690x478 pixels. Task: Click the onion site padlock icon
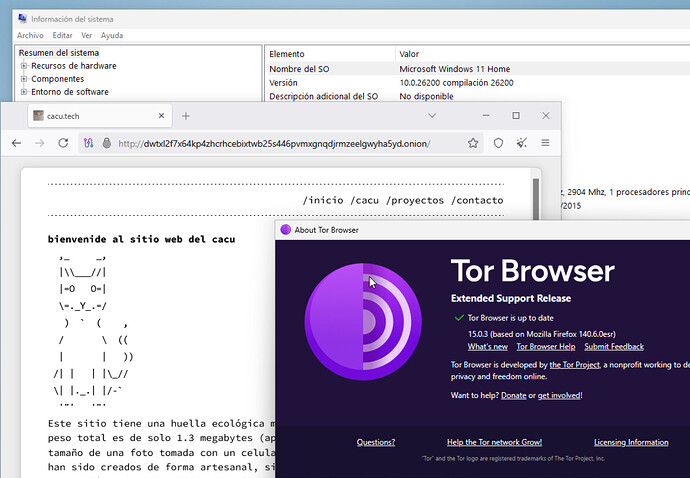106,143
